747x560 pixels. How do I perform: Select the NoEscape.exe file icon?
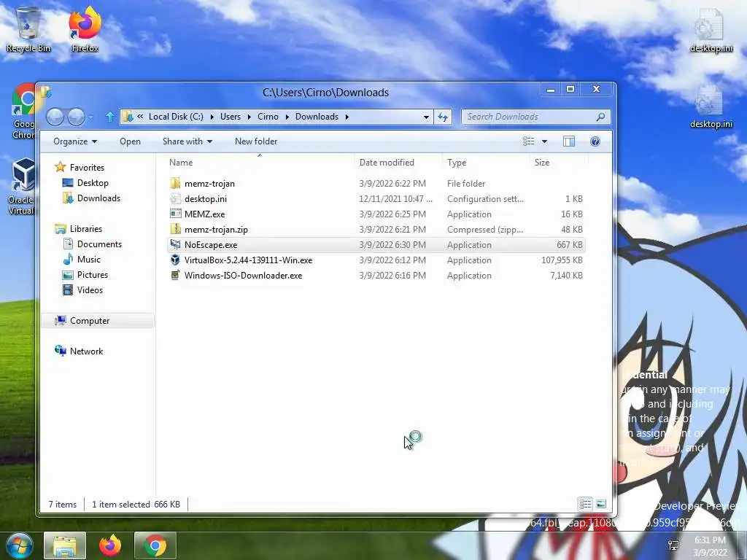(175, 245)
